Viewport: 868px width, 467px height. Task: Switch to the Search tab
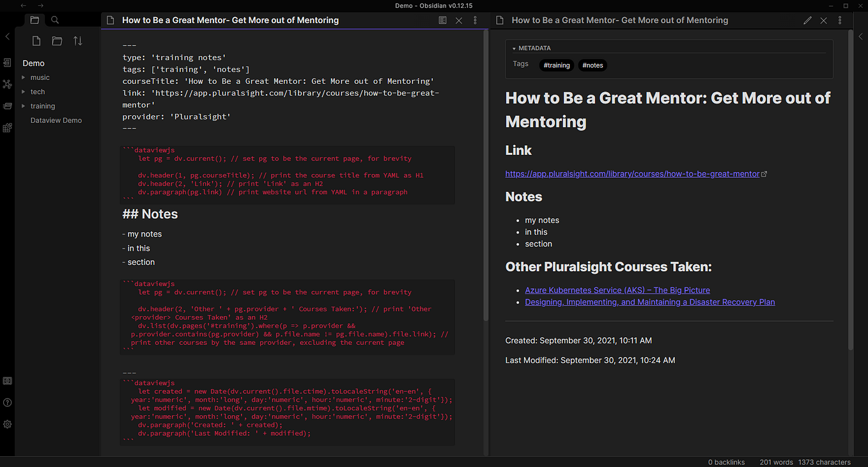coord(54,20)
